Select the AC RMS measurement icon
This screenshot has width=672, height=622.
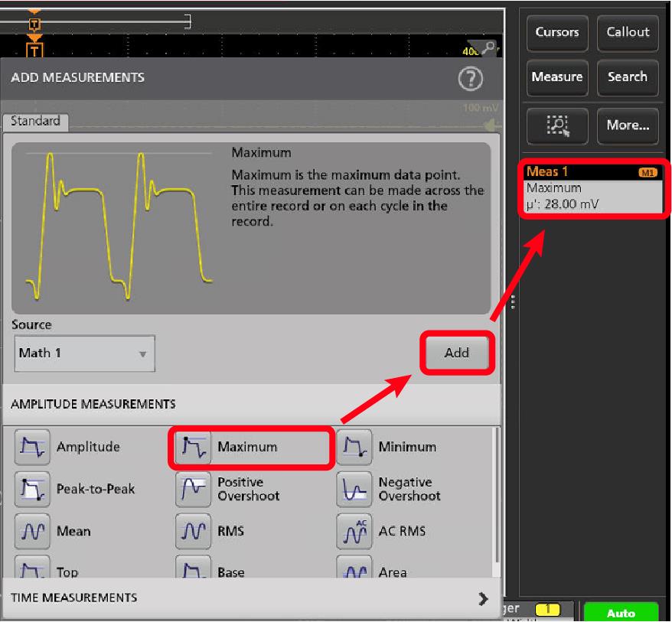click(352, 531)
